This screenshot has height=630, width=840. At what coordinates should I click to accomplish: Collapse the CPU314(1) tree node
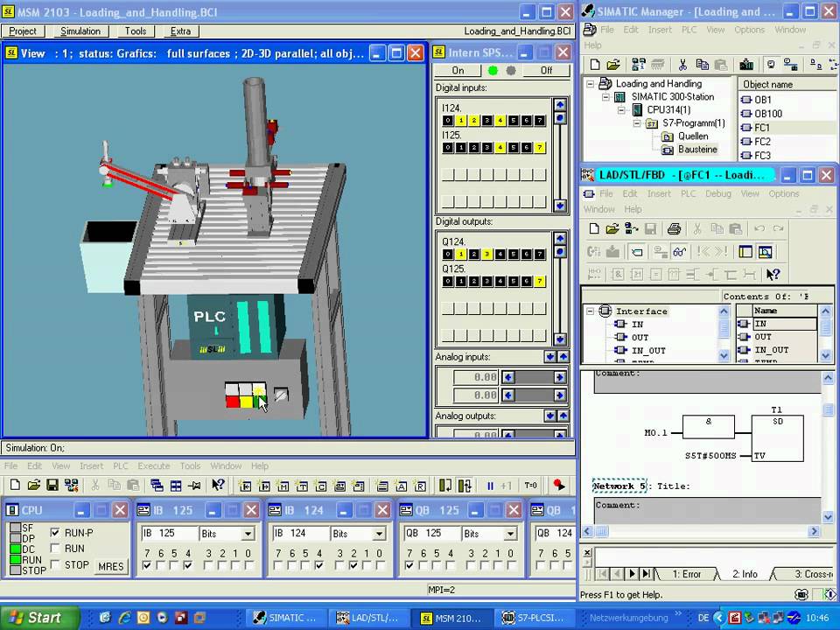(x=621, y=110)
